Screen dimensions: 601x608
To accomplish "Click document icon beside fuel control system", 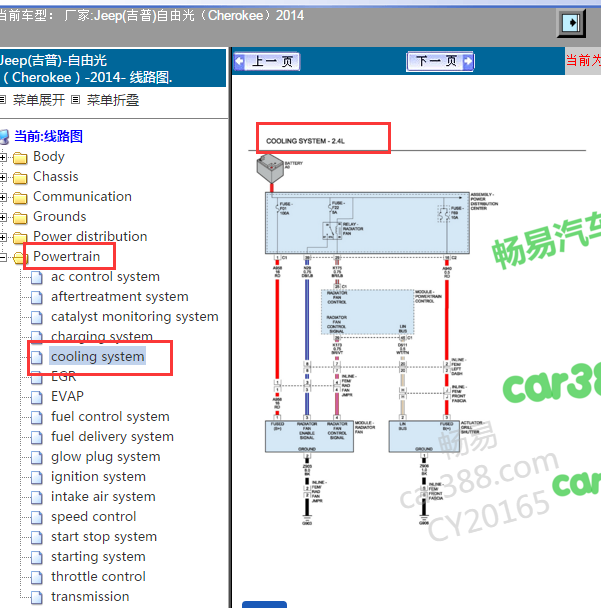I will click(x=37, y=418).
